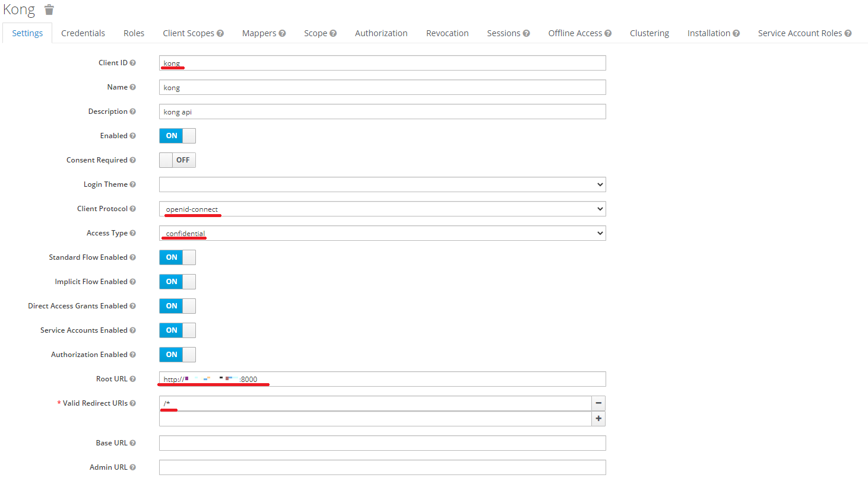
Task: Open the Clustering tab
Action: pos(650,33)
